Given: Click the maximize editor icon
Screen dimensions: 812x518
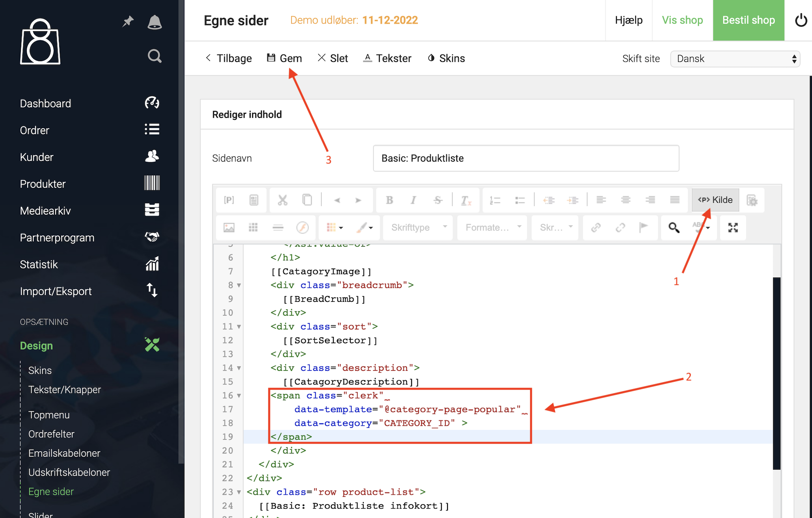Looking at the screenshot, I should point(733,228).
